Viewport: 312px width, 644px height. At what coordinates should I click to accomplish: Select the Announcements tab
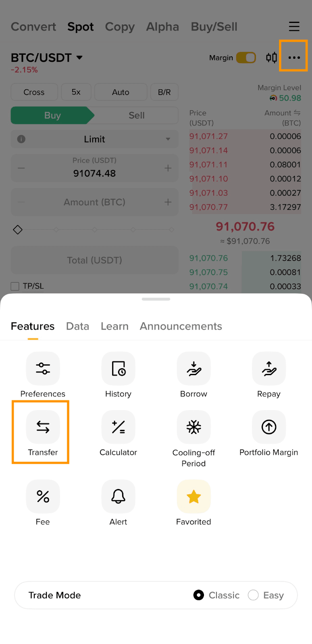(x=181, y=326)
